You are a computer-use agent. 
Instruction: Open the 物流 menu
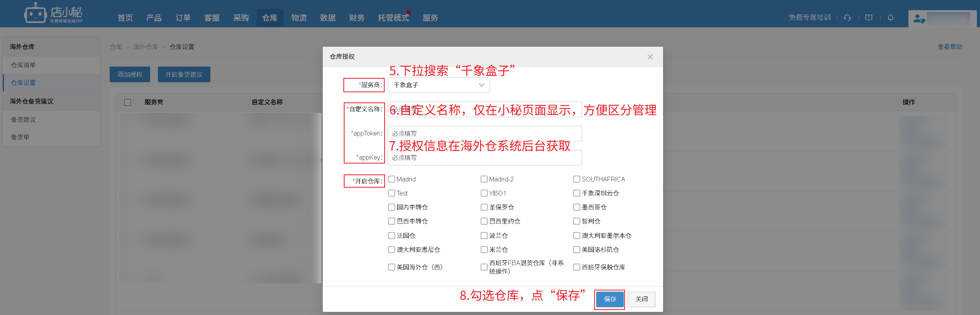point(299,18)
